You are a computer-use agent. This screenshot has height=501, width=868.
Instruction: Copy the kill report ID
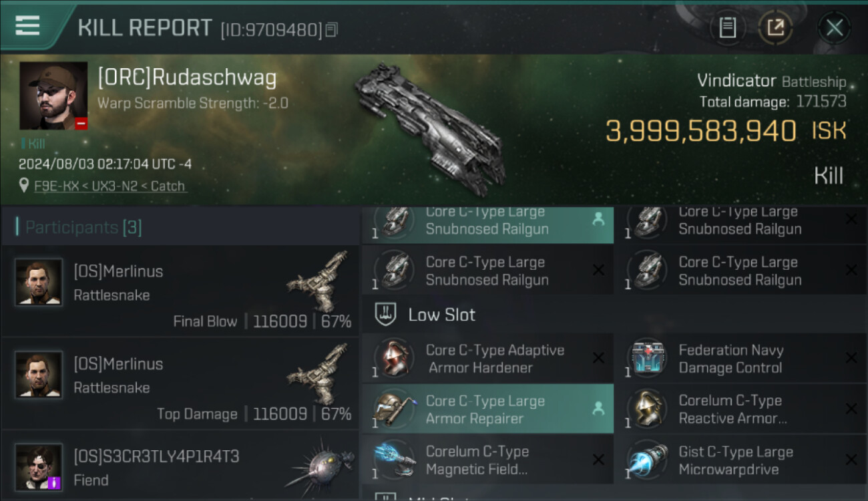(332, 29)
